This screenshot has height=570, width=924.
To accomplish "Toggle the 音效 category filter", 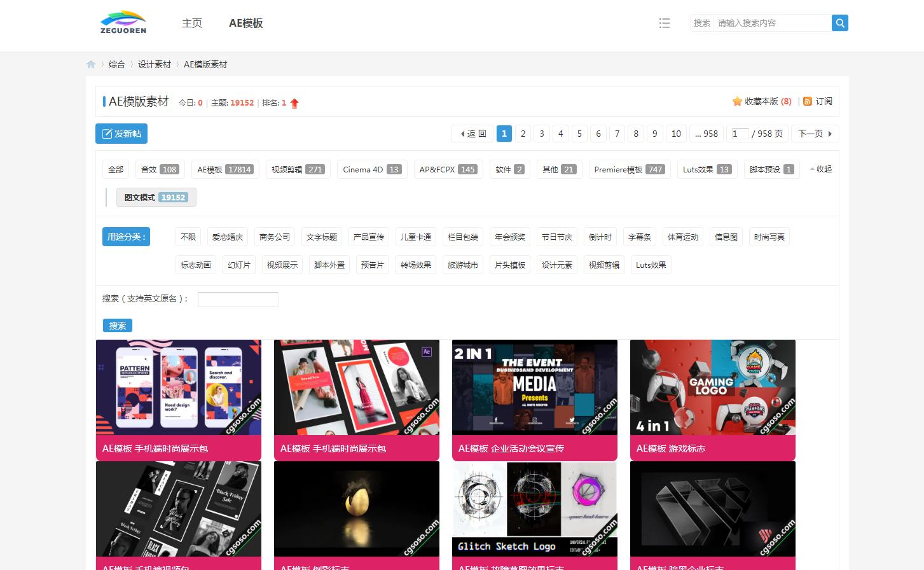I will (x=159, y=169).
